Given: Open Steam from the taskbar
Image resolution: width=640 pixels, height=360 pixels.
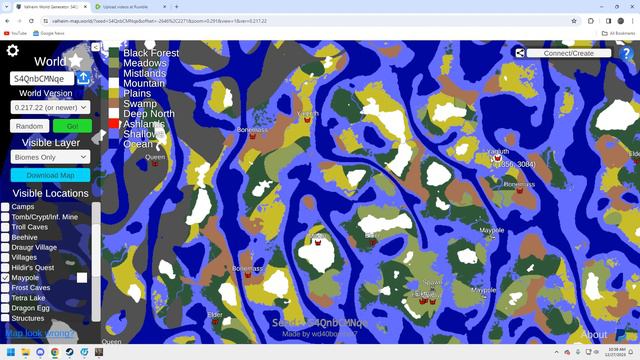Looking at the screenshot, I should (69, 352).
